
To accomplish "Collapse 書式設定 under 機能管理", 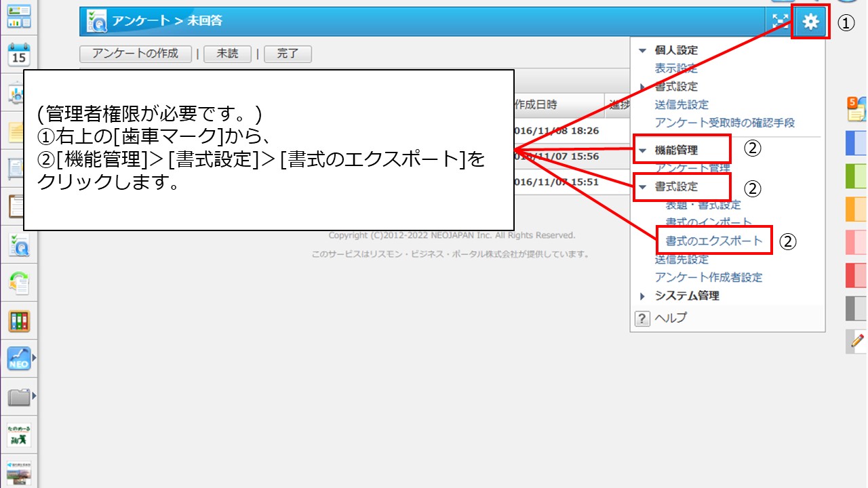I will point(643,187).
